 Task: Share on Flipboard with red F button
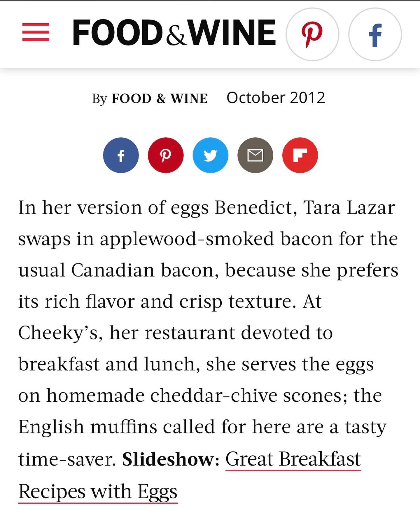[x=300, y=155]
